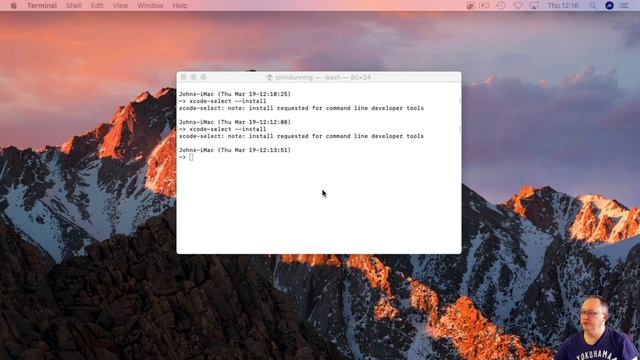This screenshot has width=640, height=360.
Task: Click the screen recording menu bar icon
Action: click(484, 6)
